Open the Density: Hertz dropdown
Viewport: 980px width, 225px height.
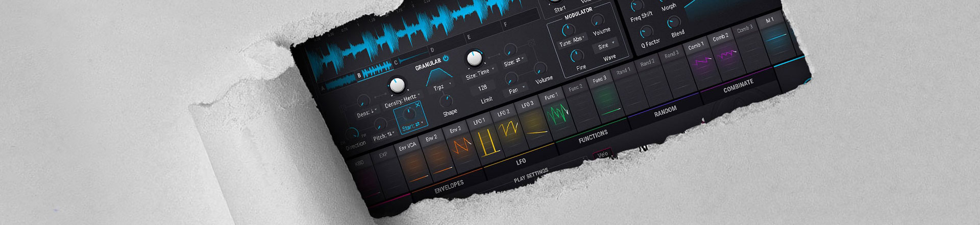point(403,100)
